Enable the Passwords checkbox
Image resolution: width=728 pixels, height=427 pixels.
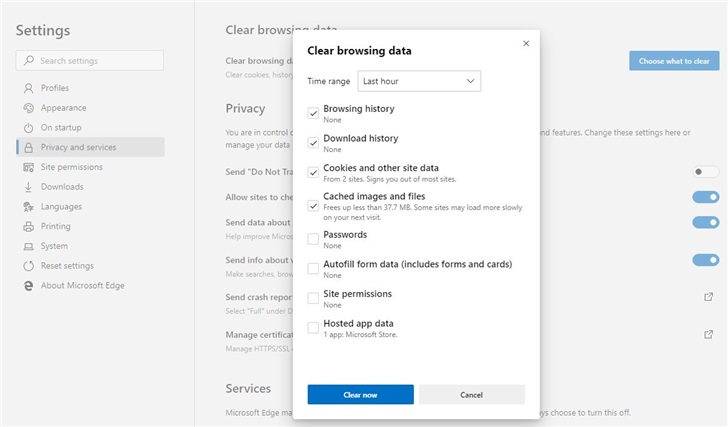point(313,239)
